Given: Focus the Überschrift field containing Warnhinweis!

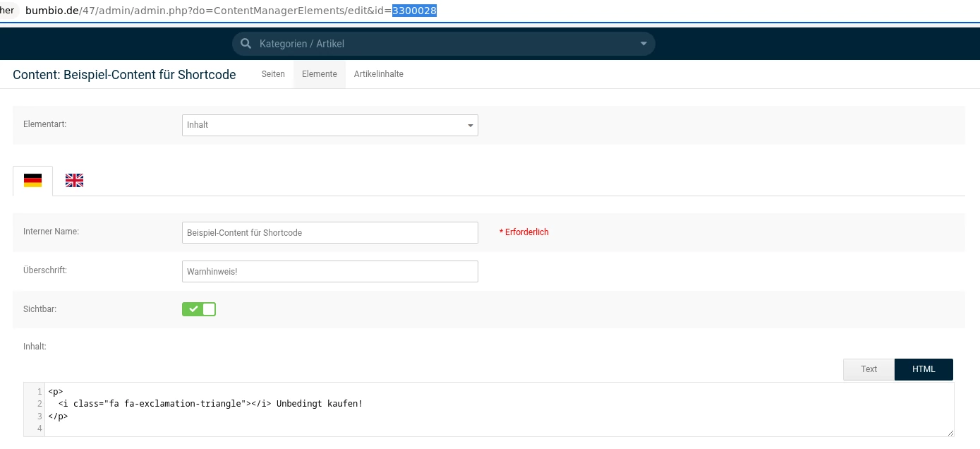Looking at the screenshot, I should tap(329, 272).
